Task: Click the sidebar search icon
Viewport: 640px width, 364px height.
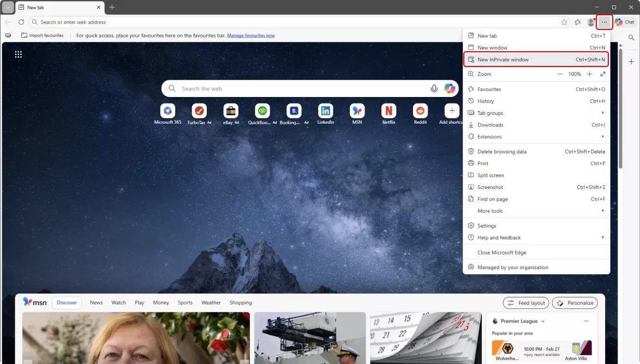Action: pyautogui.click(x=631, y=38)
